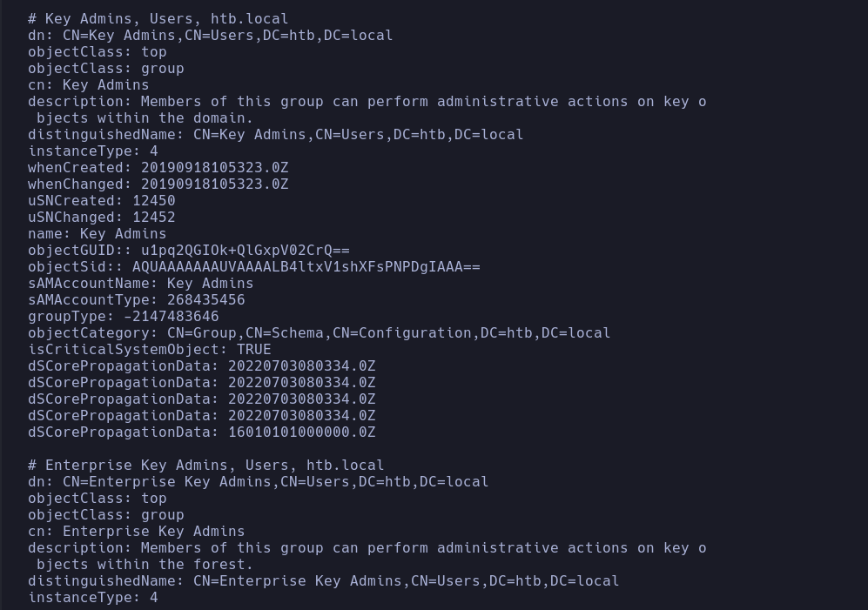Click the sAMAccountType: 268435456 line
The width and height of the screenshot is (868, 610).
click(136, 300)
